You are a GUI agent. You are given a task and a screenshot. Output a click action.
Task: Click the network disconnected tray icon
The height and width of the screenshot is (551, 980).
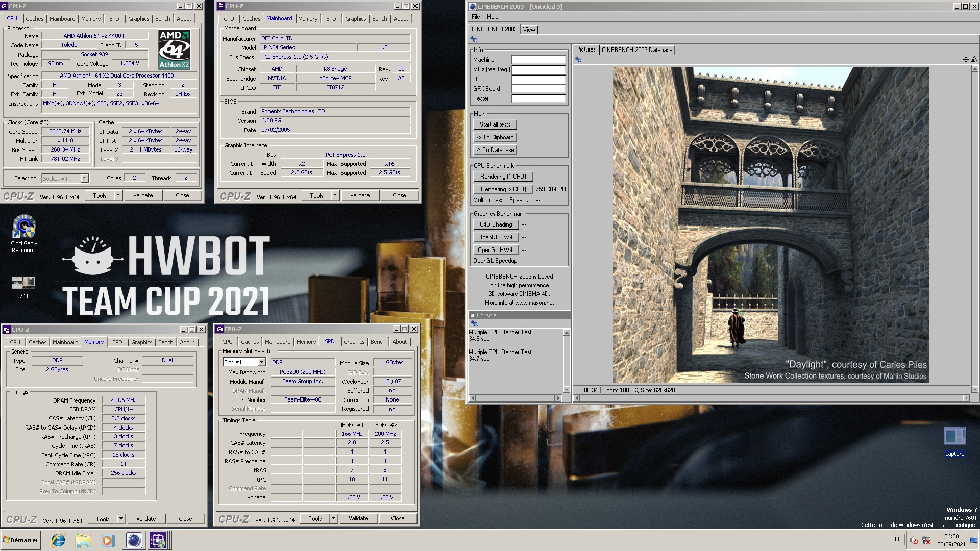click(x=926, y=541)
